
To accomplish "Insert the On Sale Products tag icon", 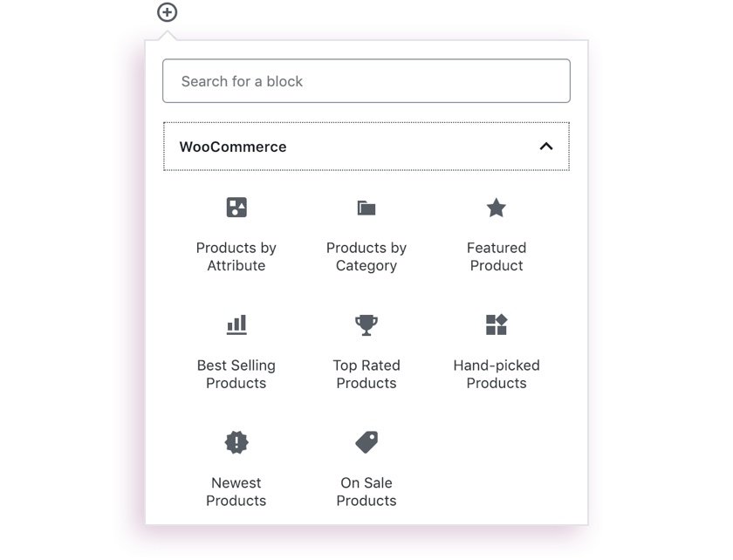I will pos(366,442).
